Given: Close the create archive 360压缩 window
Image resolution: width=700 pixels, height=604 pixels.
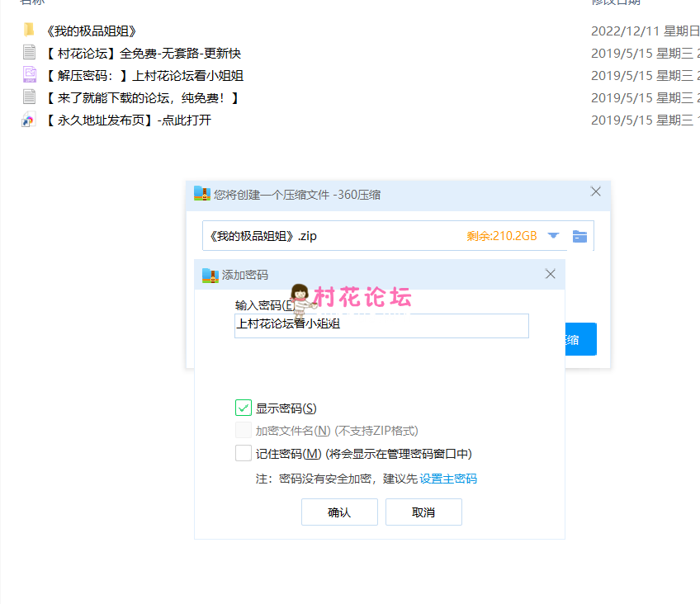Looking at the screenshot, I should 596,191.
